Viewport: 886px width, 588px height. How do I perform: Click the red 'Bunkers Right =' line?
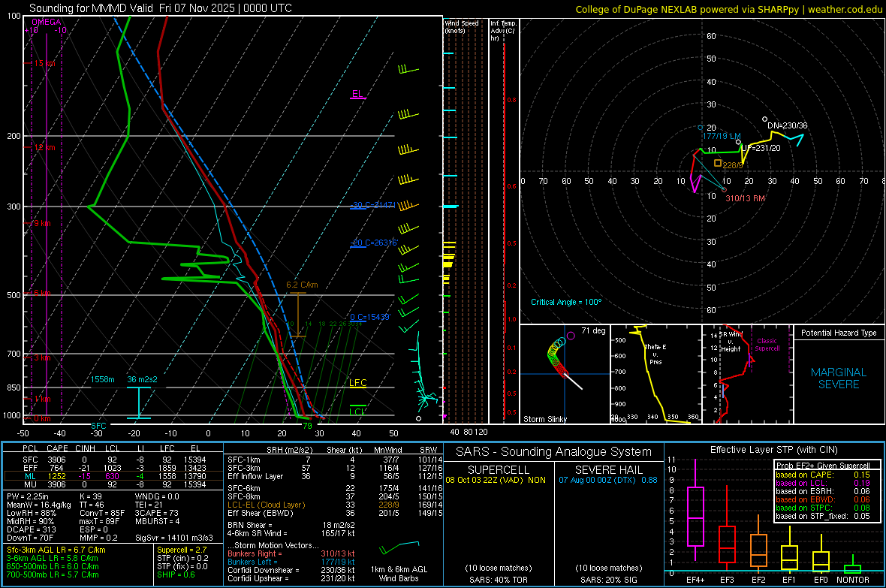[x=291, y=553]
